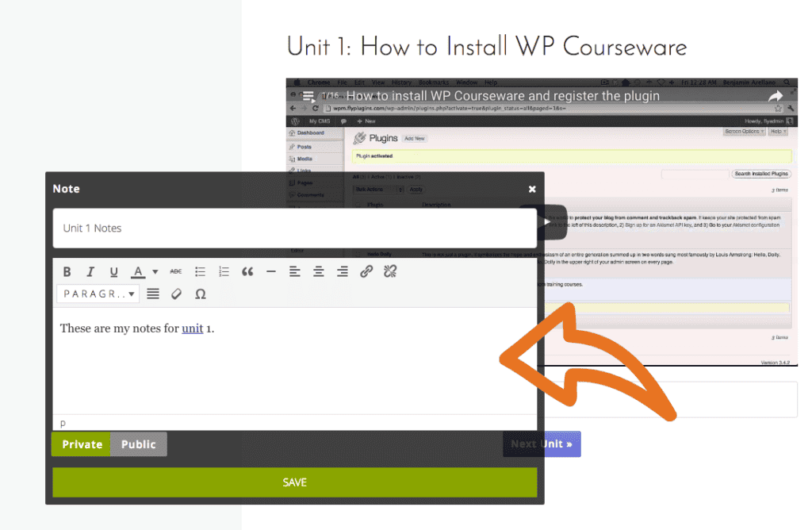Close the Note dialog
Viewport: 812px width, 530px height.
coord(532,189)
